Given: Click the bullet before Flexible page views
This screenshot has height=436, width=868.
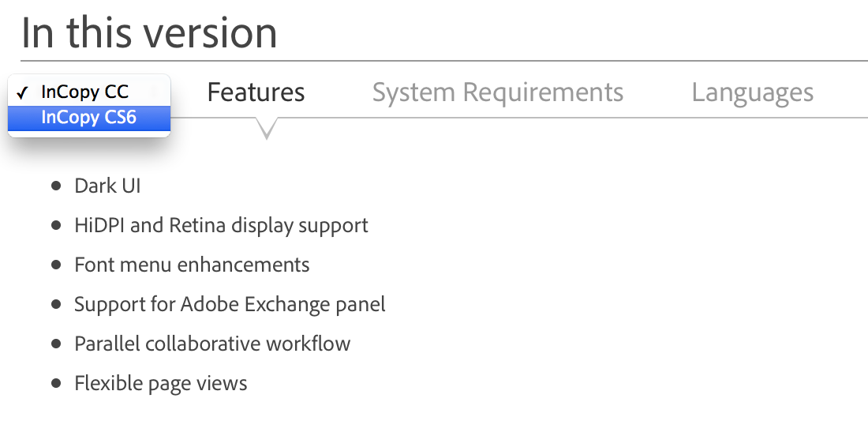Looking at the screenshot, I should (x=55, y=384).
